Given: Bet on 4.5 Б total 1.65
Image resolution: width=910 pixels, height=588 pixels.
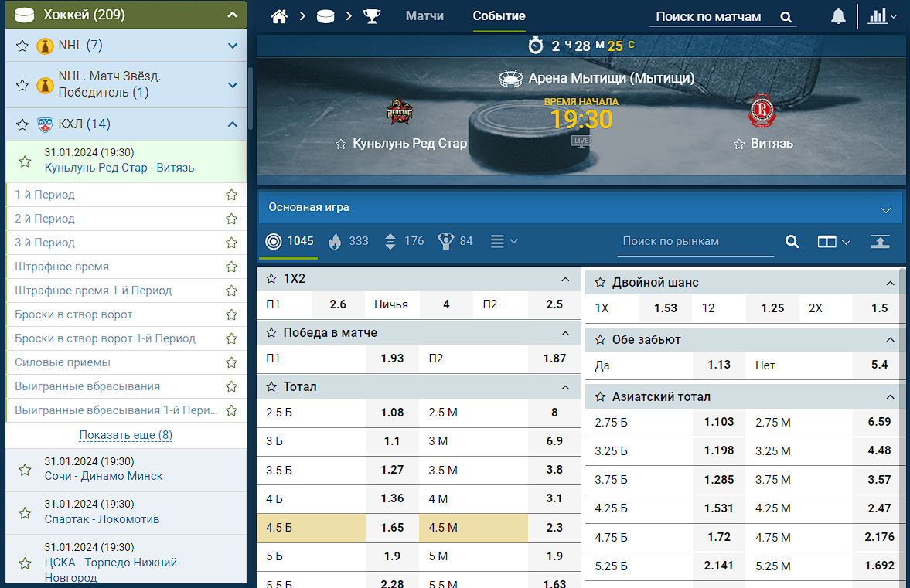Looking at the screenshot, I should pyautogui.click(x=392, y=528).
